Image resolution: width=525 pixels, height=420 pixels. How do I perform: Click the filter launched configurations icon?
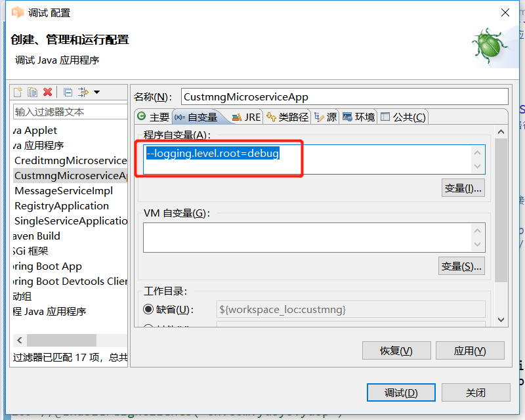(83, 92)
